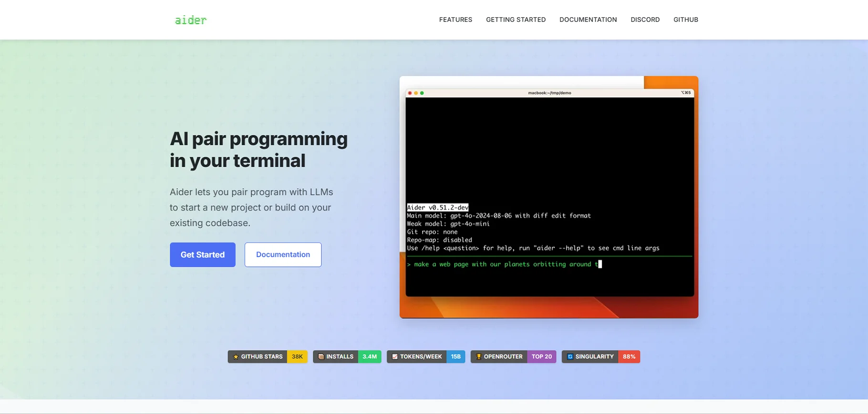Click the Tokens/Week 15B badge value
The height and width of the screenshot is (414, 868).
(456, 356)
